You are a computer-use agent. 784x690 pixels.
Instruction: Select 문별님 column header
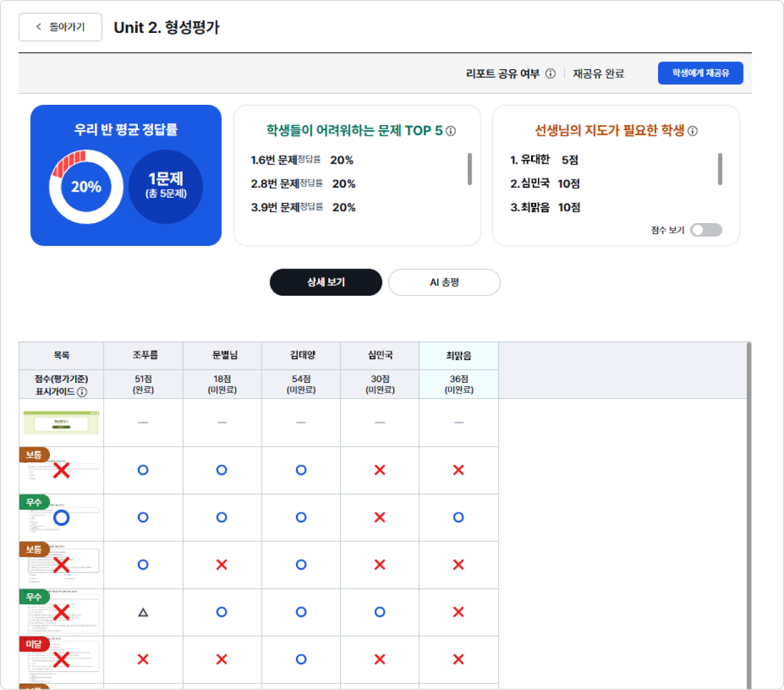[223, 356]
